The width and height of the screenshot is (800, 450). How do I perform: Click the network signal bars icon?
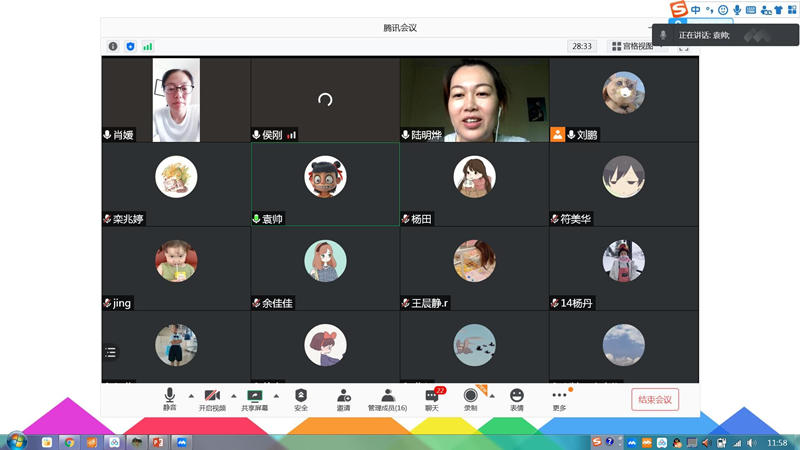pos(148,46)
